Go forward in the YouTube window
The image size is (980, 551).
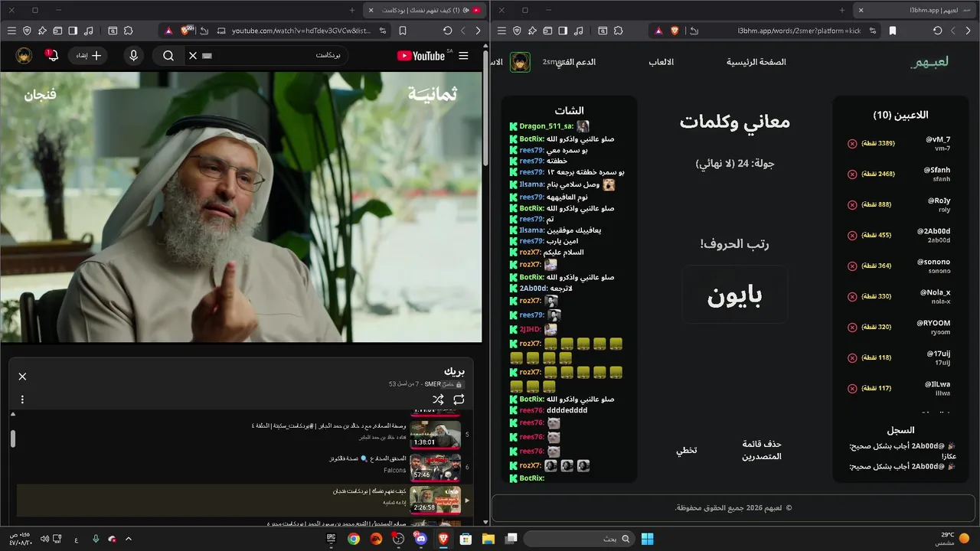pos(463,31)
